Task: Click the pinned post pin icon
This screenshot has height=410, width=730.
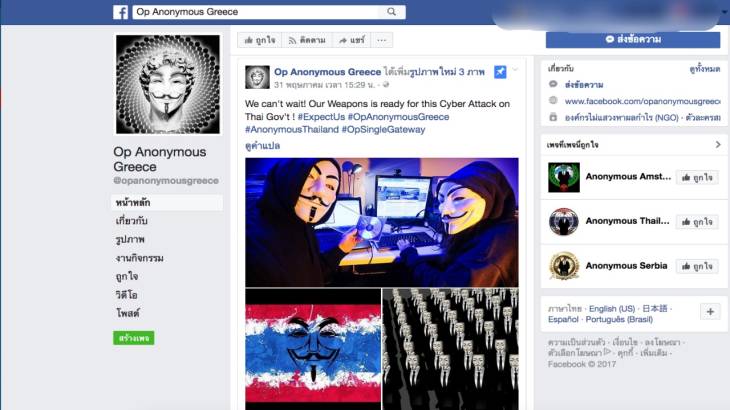Action: [x=499, y=72]
